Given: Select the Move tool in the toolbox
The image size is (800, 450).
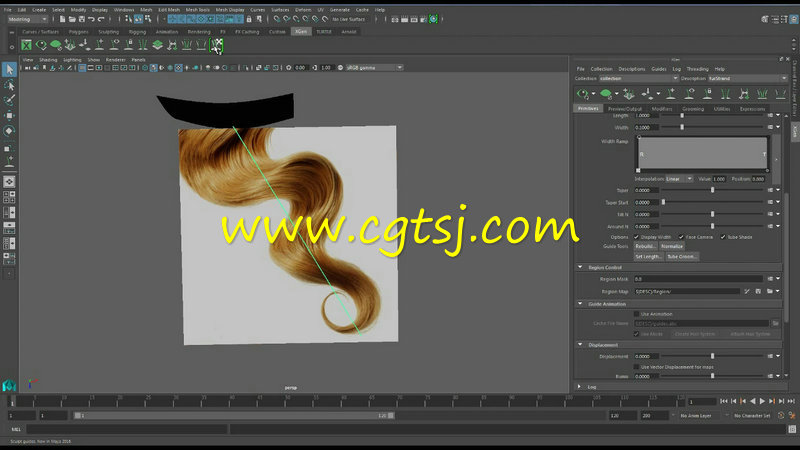Looking at the screenshot, I should [x=9, y=115].
